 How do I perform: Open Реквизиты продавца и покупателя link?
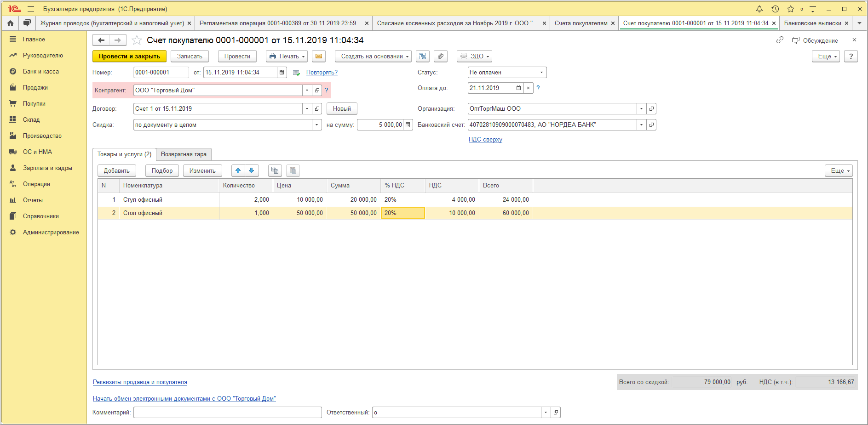click(x=140, y=382)
